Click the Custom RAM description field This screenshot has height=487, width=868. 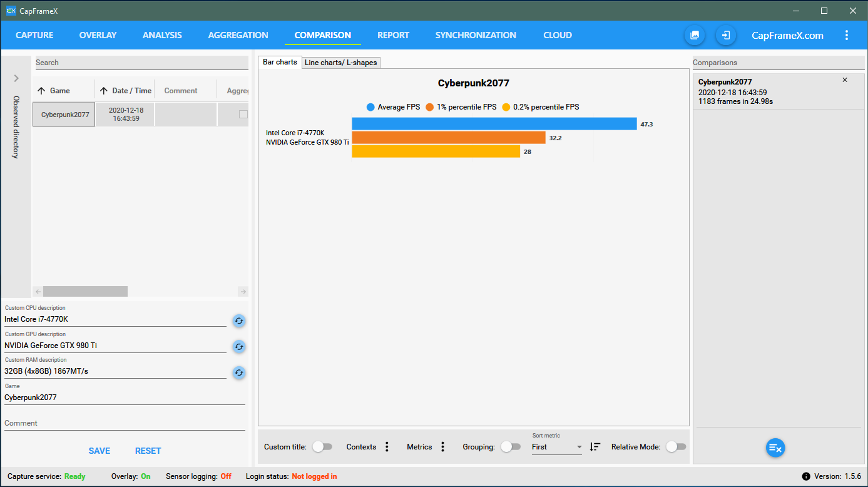coord(115,371)
